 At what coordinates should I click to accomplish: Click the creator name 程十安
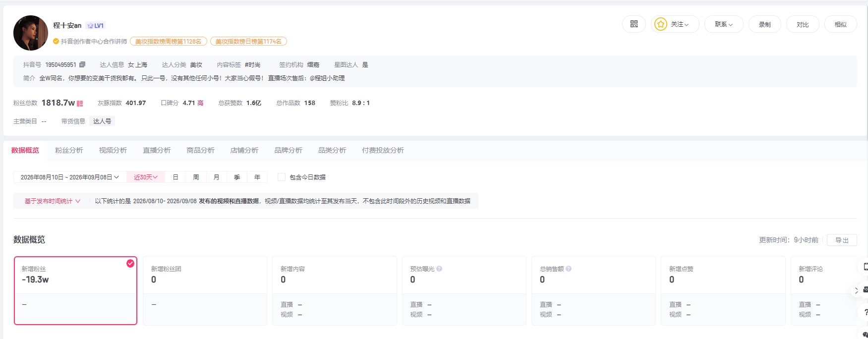pyautogui.click(x=67, y=25)
